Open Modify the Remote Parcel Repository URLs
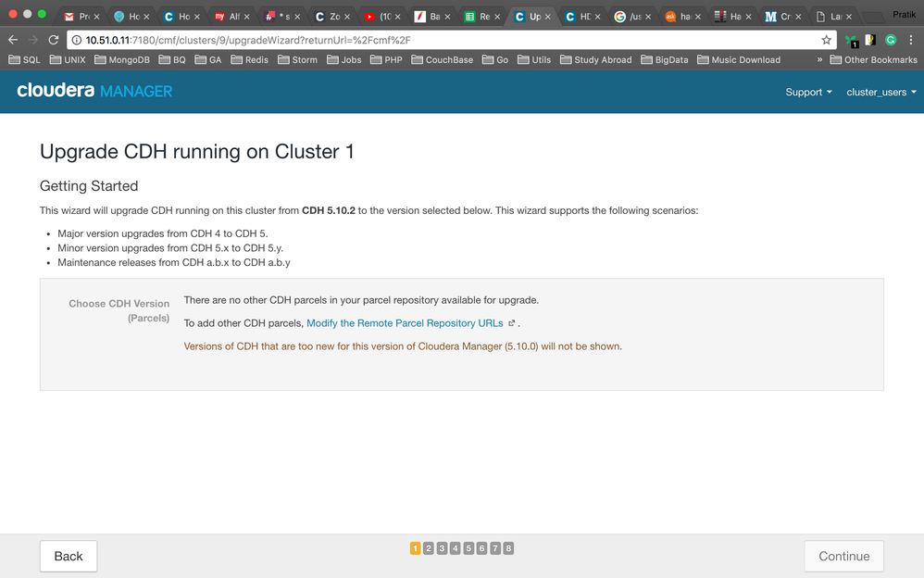 pos(405,323)
